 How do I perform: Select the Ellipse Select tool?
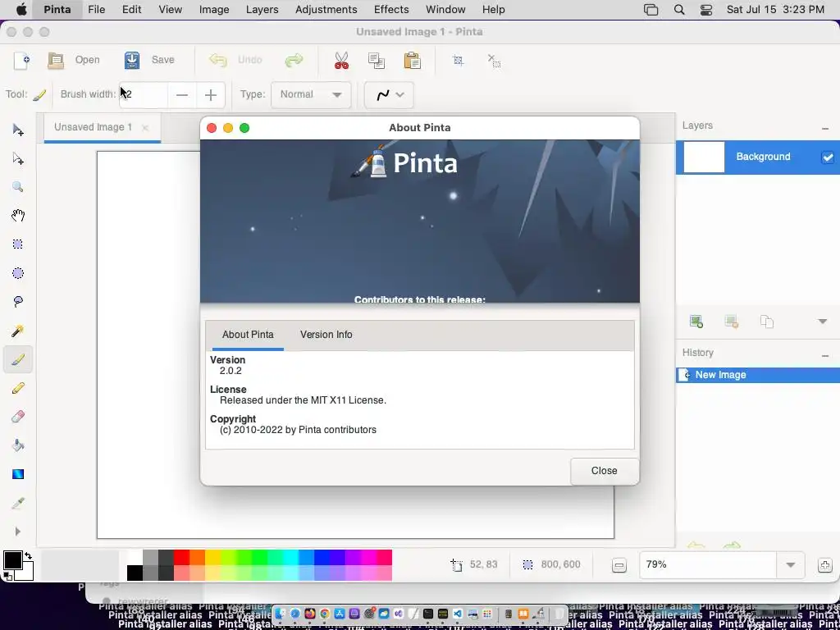pyautogui.click(x=18, y=273)
